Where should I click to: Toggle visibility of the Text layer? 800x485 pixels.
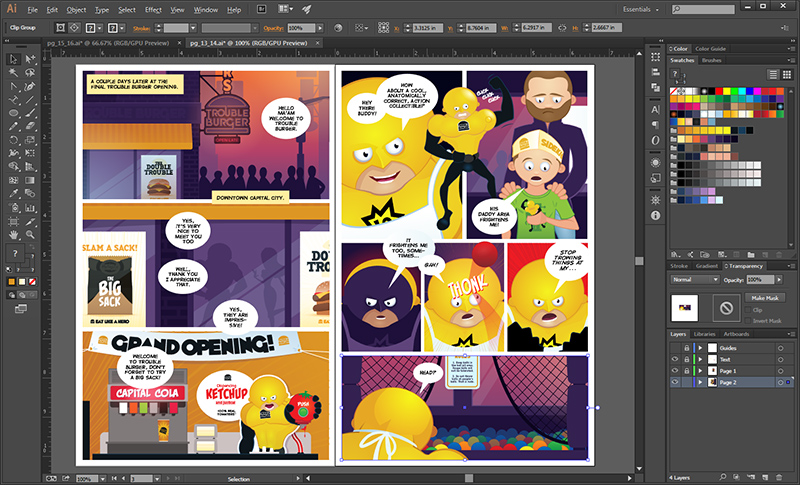(674, 358)
